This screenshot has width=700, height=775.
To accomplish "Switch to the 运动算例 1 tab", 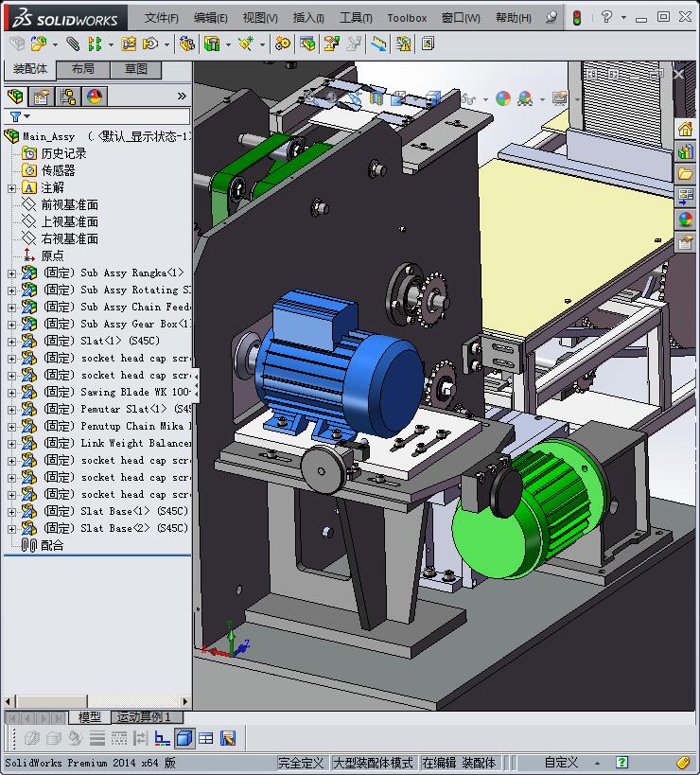I will click(148, 716).
